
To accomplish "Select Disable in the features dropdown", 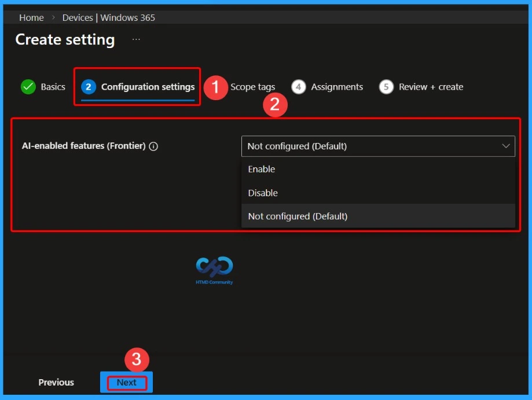I will (262, 193).
